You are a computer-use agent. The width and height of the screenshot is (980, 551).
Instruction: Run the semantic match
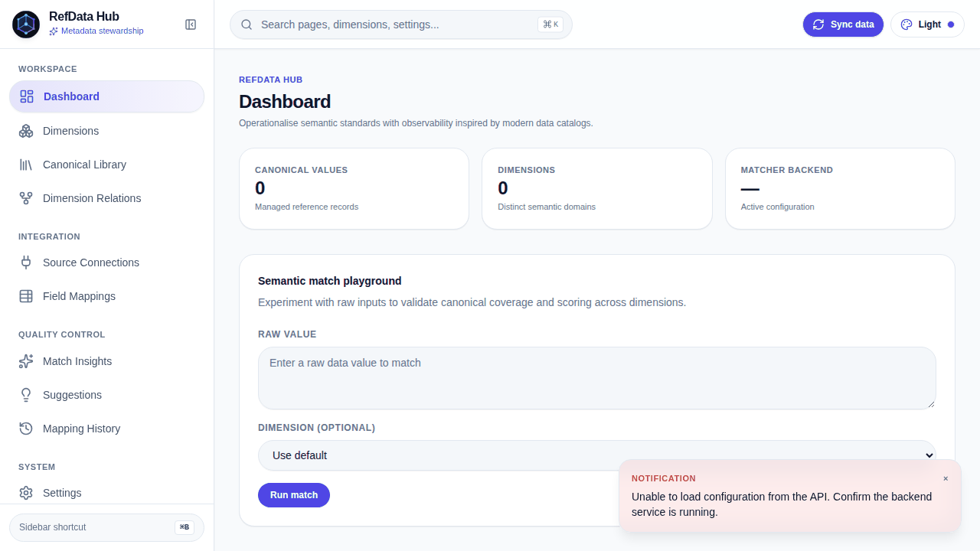294,495
